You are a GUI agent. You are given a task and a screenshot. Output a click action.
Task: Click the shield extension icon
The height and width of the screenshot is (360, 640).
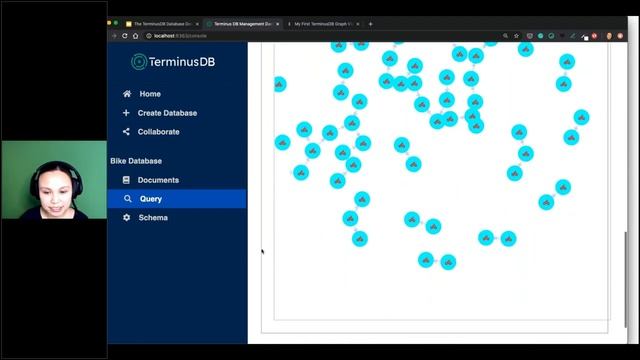click(529, 36)
